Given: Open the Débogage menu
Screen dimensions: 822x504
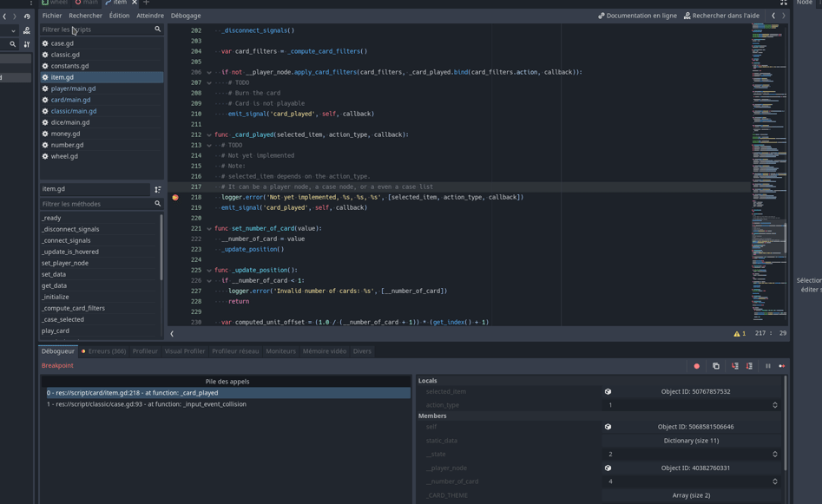Looking at the screenshot, I should (186, 16).
